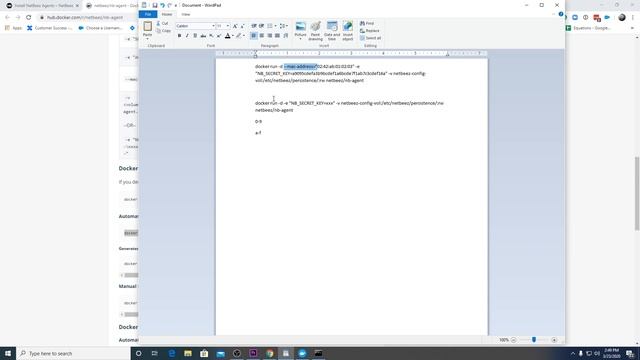Center align the text
The height and width of the screenshot is (360, 640).
tap(262, 36)
